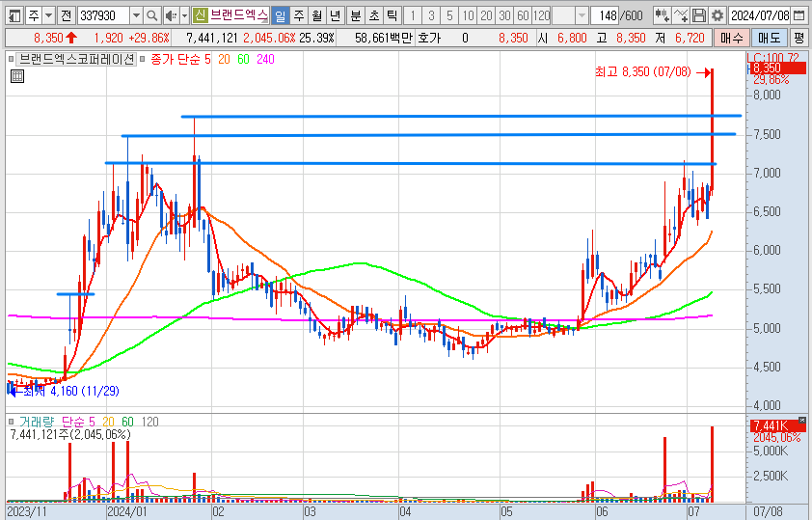The width and height of the screenshot is (812, 520).
Task: Select the 초 (second) period
Action: (x=374, y=15)
